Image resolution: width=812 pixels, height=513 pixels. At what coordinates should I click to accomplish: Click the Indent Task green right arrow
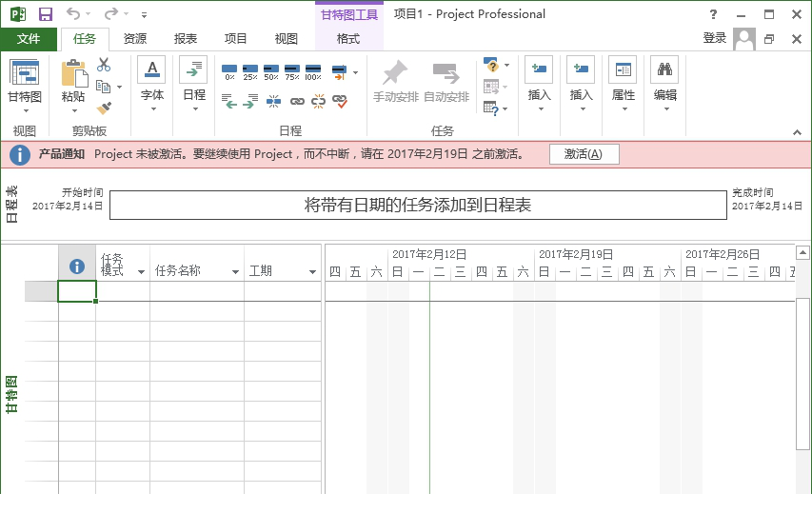click(250, 101)
